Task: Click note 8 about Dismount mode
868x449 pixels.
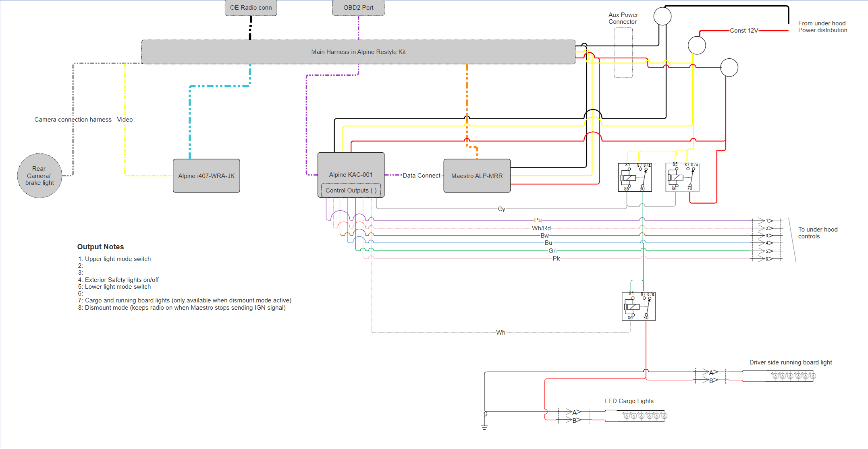Action: click(x=182, y=308)
